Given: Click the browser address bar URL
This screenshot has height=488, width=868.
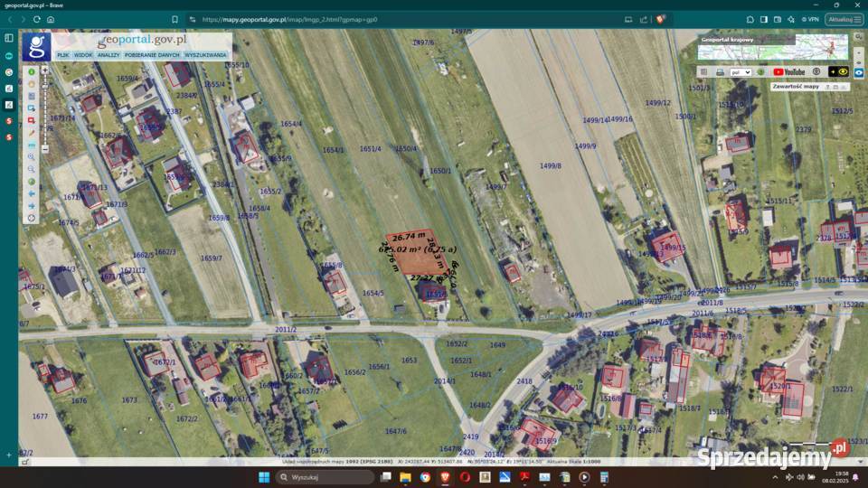Looking at the screenshot, I should (x=289, y=19).
